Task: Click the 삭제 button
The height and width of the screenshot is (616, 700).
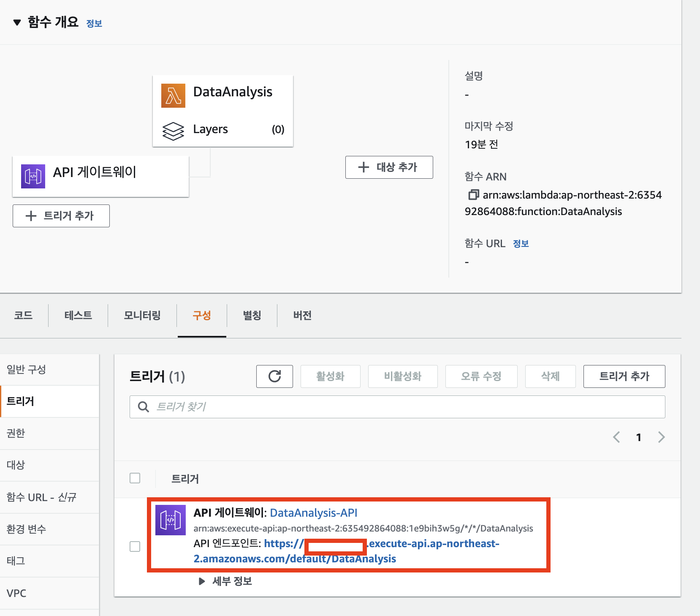Action: tap(551, 376)
